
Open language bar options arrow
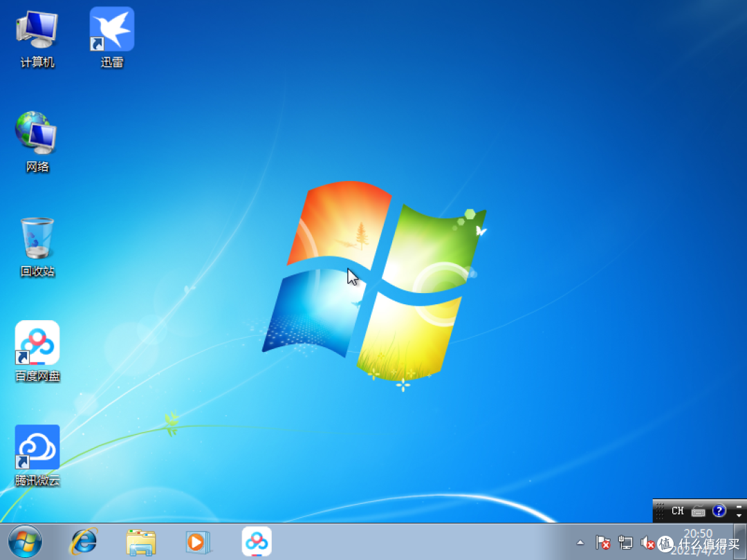pos(739,516)
